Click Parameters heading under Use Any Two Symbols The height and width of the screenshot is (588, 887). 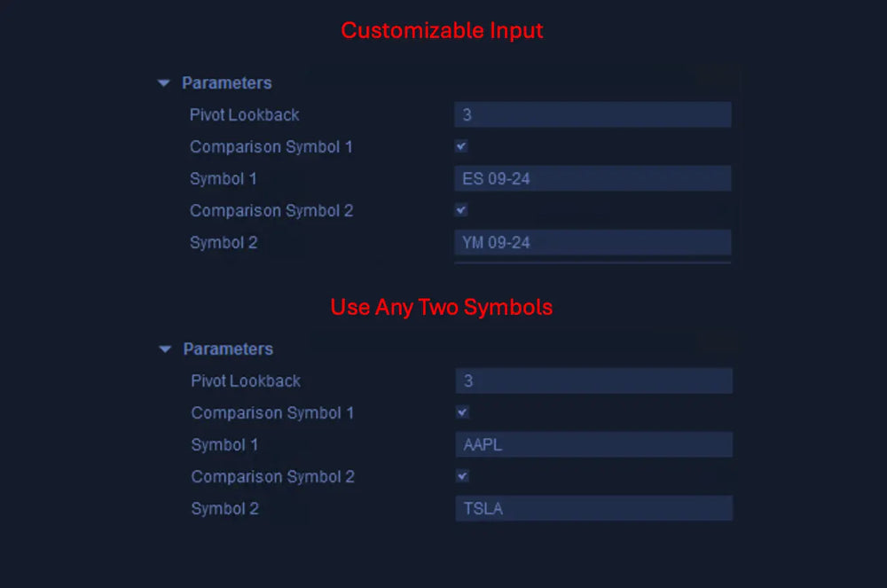tap(228, 349)
